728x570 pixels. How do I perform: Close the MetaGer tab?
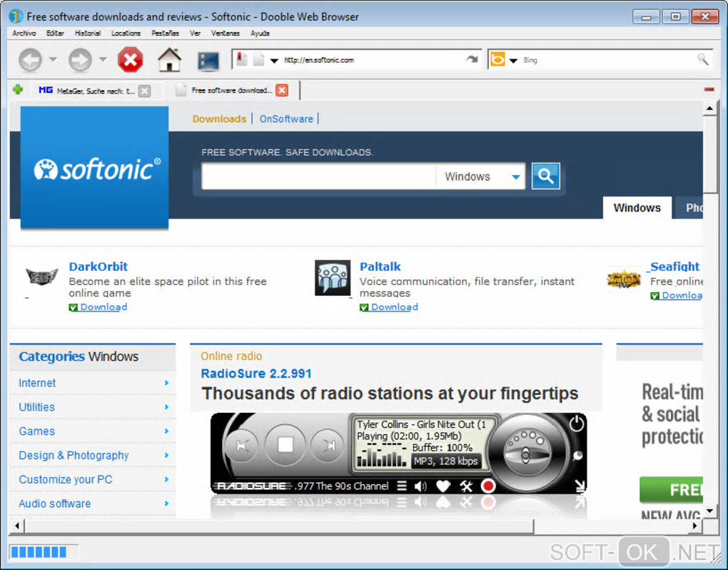(144, 91)
